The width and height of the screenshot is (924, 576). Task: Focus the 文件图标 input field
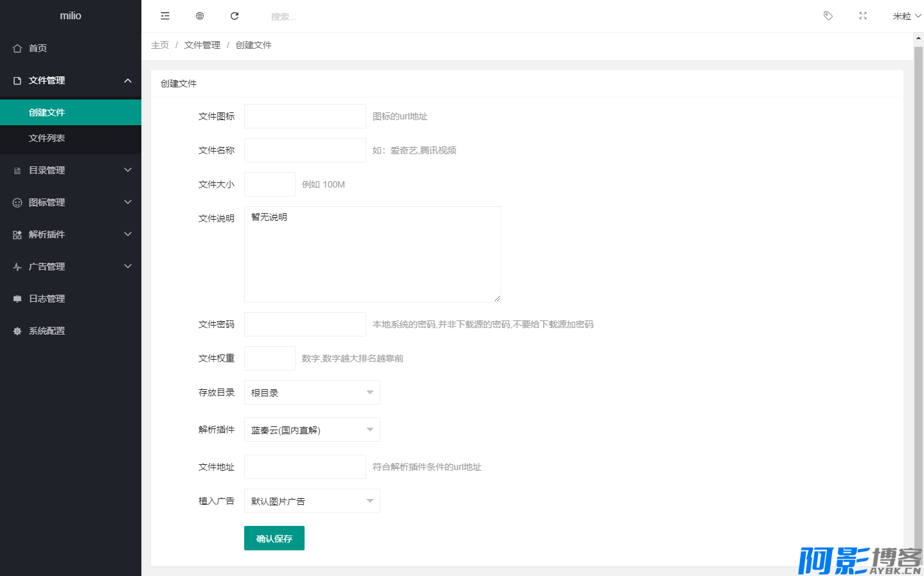tap(305, 116)
